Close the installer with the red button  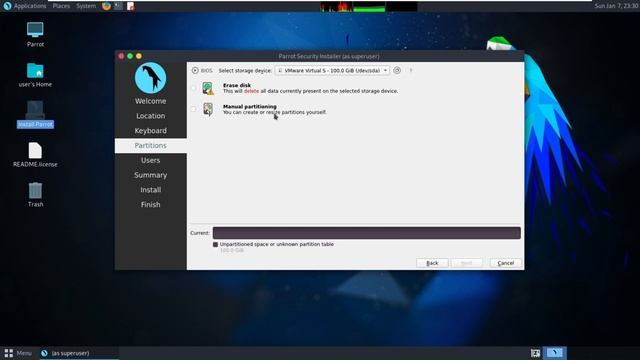(121, 56)
